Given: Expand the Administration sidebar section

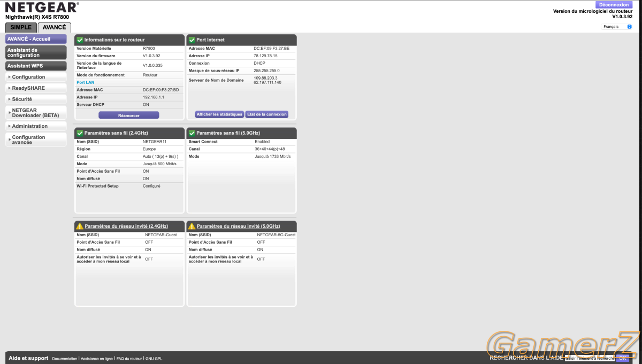Looking at the screenshot, I should (x=36, y=126).
